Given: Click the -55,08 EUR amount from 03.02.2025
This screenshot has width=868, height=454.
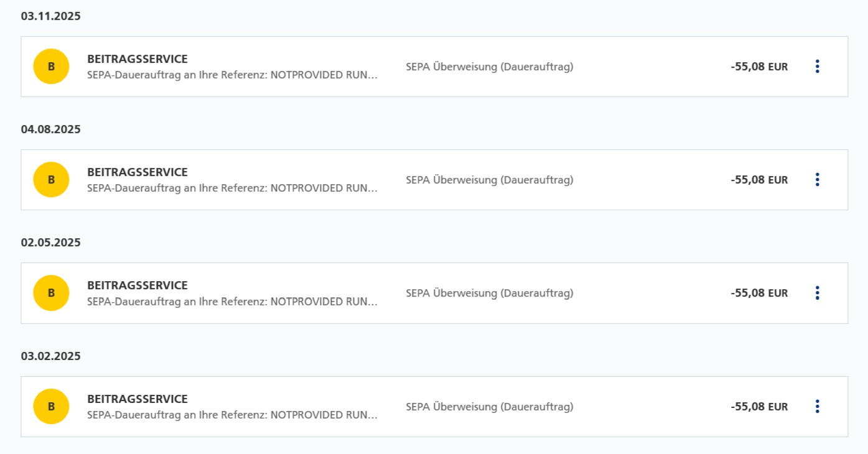Looking at the screenshot, I should point(759,407).
